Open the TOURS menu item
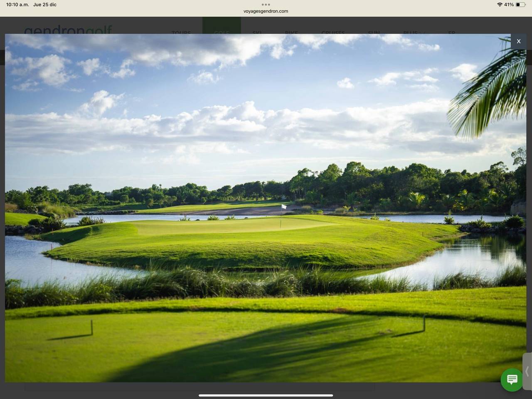The image size is (532, 399). coord(181,32)
